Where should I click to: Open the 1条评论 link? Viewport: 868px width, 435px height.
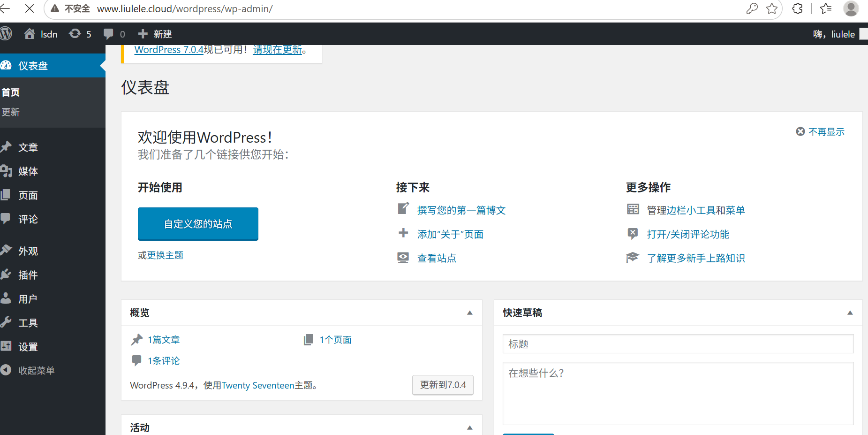pos(164,361)
